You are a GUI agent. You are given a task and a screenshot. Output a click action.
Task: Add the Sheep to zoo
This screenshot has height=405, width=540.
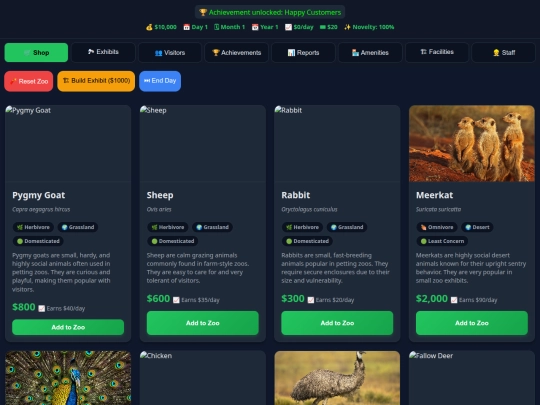coord(202,323)
